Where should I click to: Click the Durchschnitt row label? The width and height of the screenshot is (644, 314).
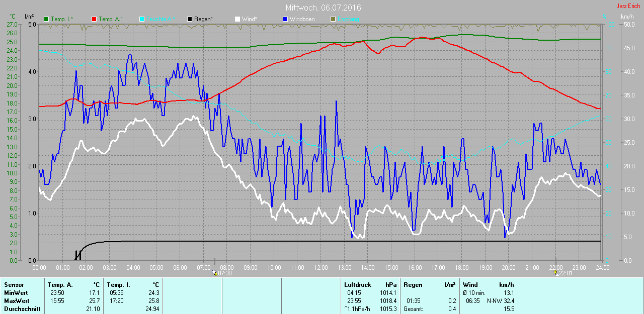click(22, 309)
